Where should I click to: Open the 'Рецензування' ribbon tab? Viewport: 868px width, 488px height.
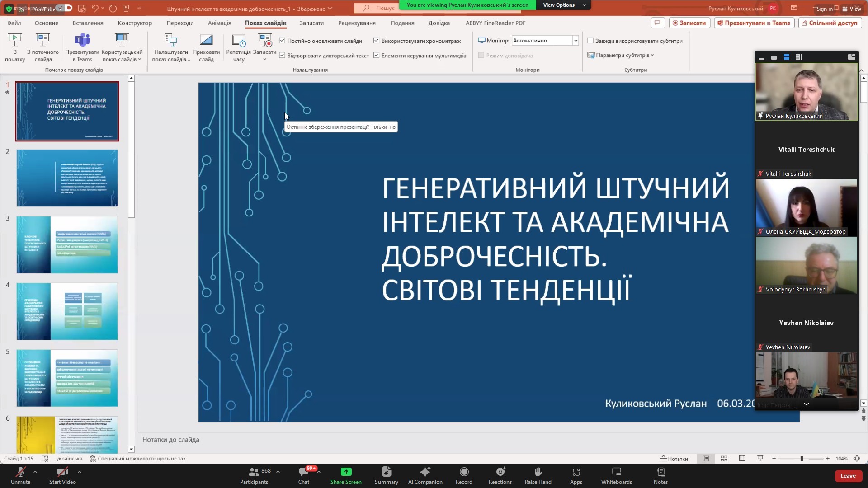pyautogui.click(x=357, y=23)
